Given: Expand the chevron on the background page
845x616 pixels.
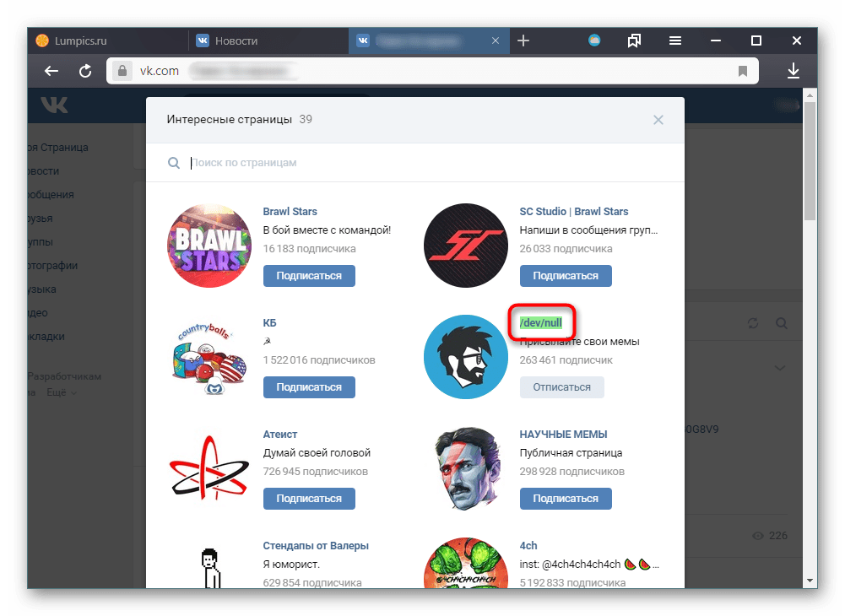Looking at the screenshot, I should point(780,368).
